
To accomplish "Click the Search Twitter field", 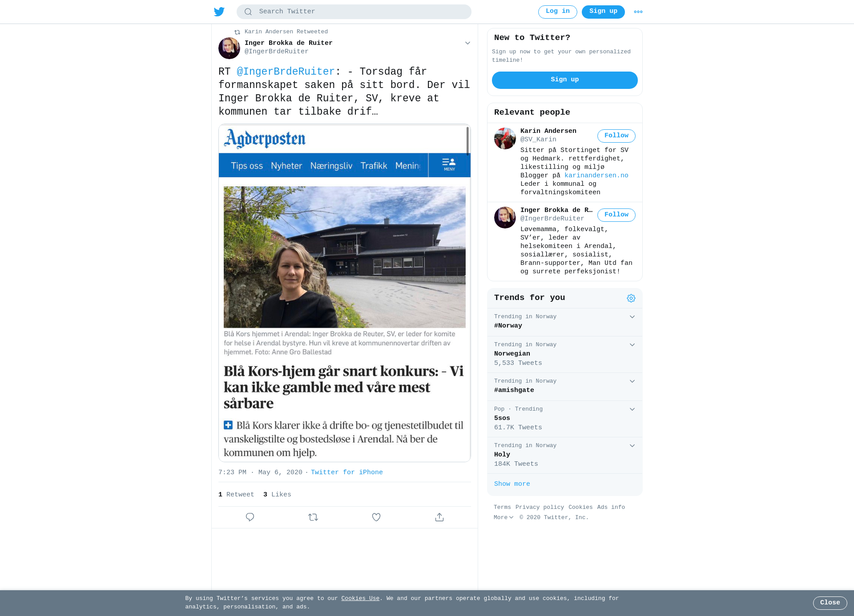I will (354, 12).
